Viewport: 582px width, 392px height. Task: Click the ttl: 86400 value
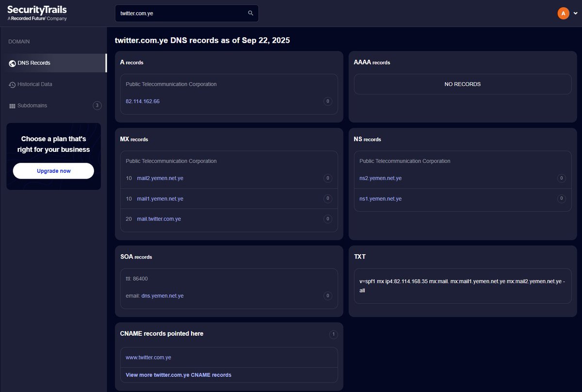coord(137,279)
